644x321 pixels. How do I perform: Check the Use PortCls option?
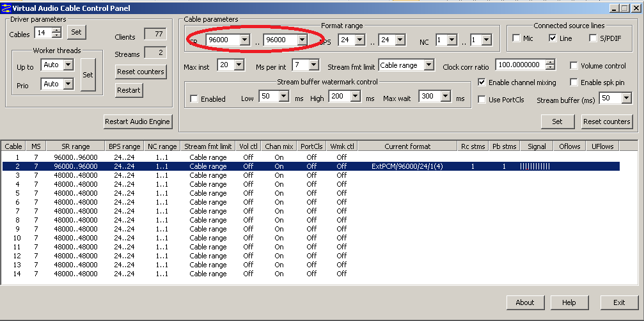click(482, 100)
